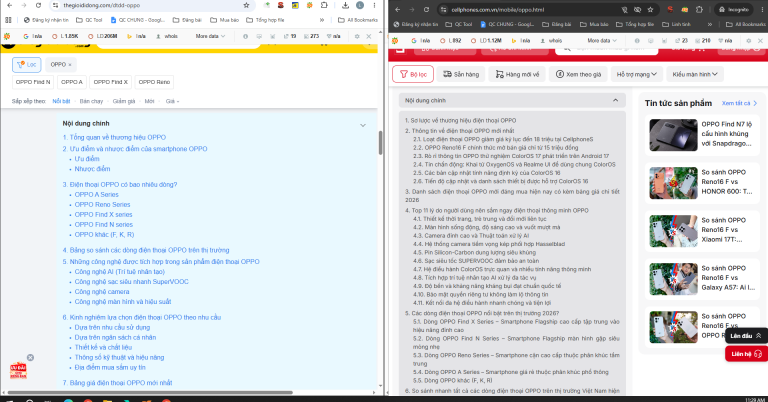Click the SEO toolbar settings gear on left
This screenshot has height=402, width=768.
(357, 36)
